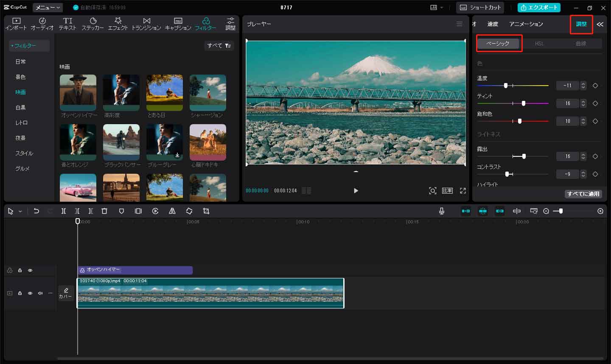
Task: Click the freeze frame icon in timeline toolbar
Action: pos(138,211)
